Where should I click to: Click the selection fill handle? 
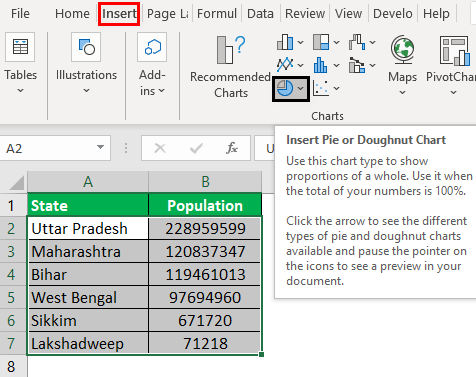pyautogui.click(x=261, y=355)
